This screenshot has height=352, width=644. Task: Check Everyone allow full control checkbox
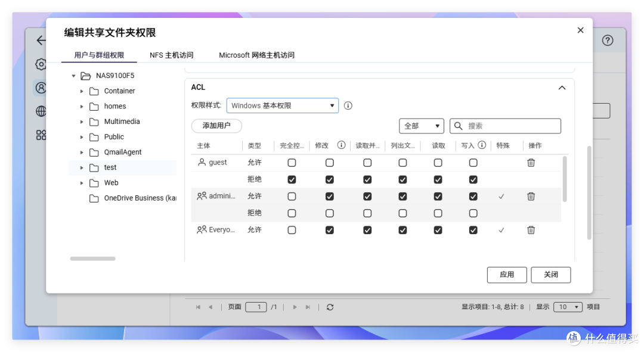pos(292,230)
